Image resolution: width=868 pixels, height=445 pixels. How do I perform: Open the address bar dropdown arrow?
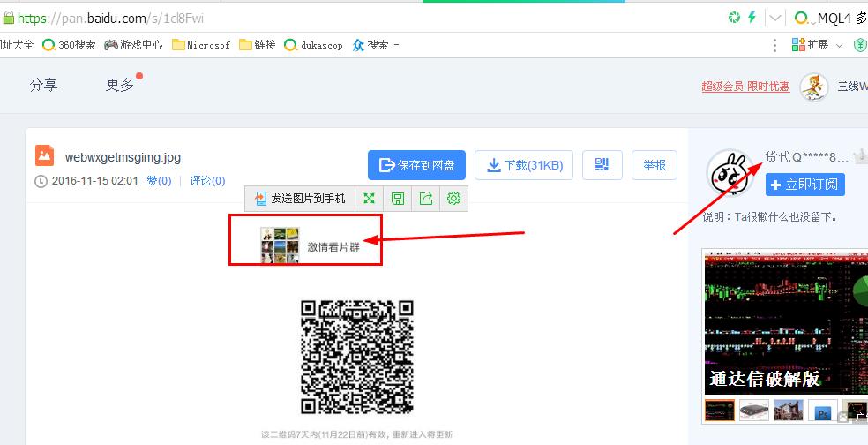(775, 19)
